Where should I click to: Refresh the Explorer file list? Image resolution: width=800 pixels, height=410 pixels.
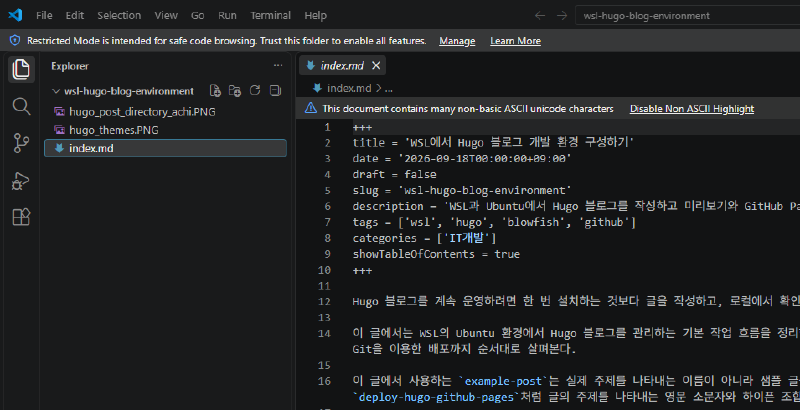coord(255,91)
